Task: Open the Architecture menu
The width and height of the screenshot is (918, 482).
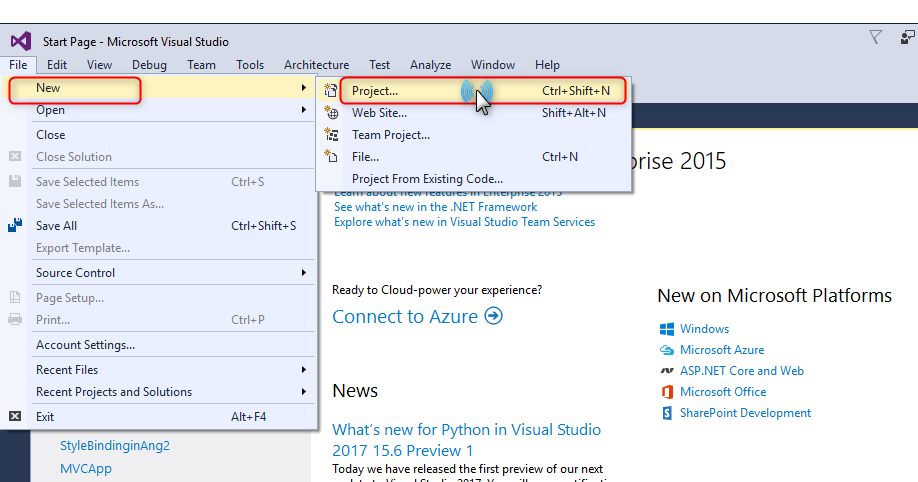Action: pos(316,65)
